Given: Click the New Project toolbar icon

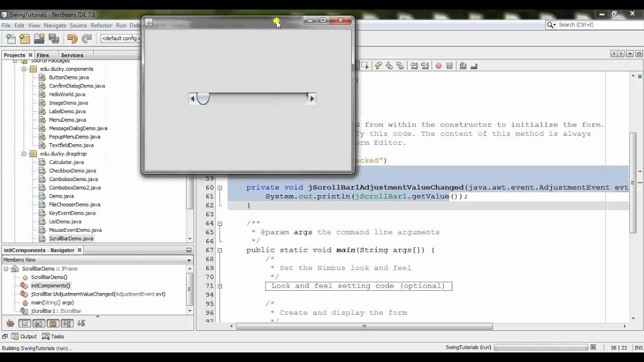Looking at the screenshot, I should [x=25, y=38].
